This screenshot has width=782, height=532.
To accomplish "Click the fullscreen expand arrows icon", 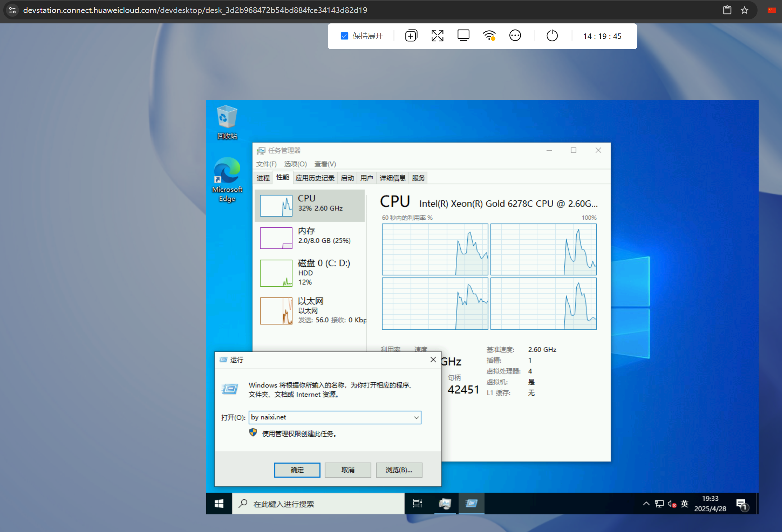I will pyautogui.click(x=437, y=36).
